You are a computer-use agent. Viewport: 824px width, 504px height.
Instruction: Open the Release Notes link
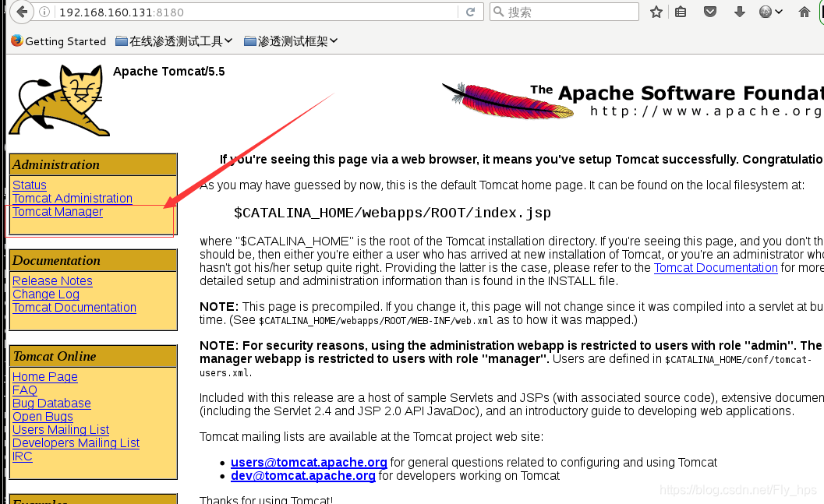(x=52, y=281)
